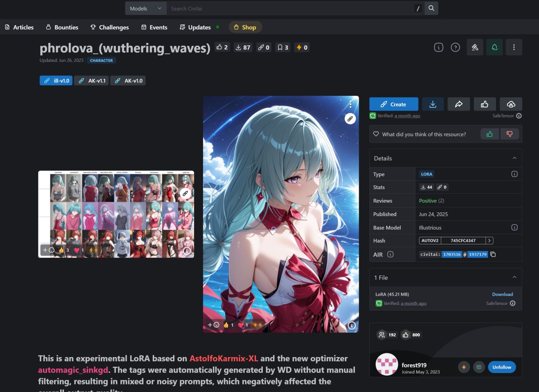Open chat with forest919

coord(479,367)
